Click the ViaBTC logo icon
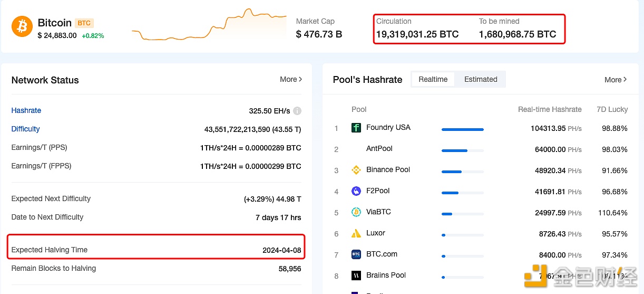Image resolution: width=644 pixels, height=294 pixels. (356, 212)
